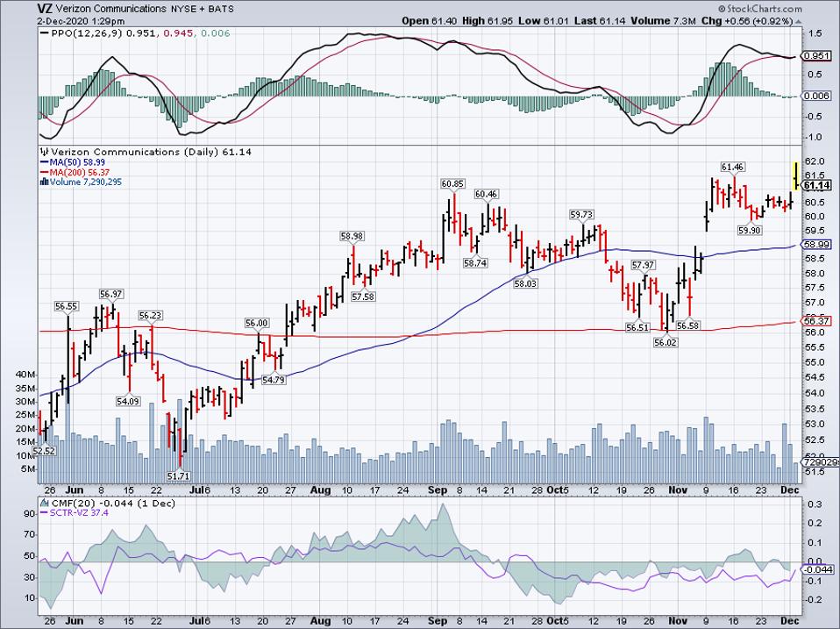Click the 90 label on SCTR left axis
Screen dimensions: 840x629
point(30,514)
